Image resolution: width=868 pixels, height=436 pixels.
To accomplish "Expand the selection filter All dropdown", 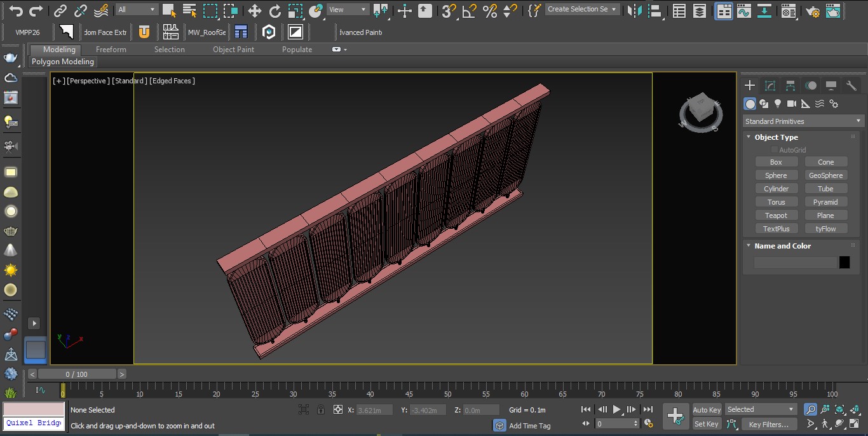I will pos(137,10).
